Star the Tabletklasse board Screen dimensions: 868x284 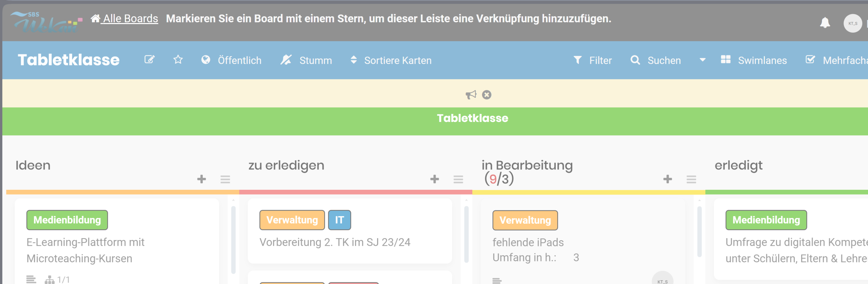[x=178, y=60]
